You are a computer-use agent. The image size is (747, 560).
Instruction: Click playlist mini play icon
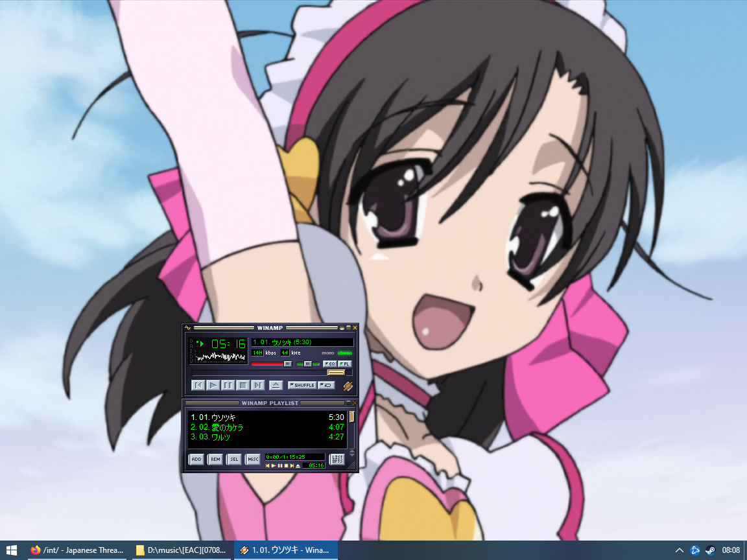(x=274, y=466)
